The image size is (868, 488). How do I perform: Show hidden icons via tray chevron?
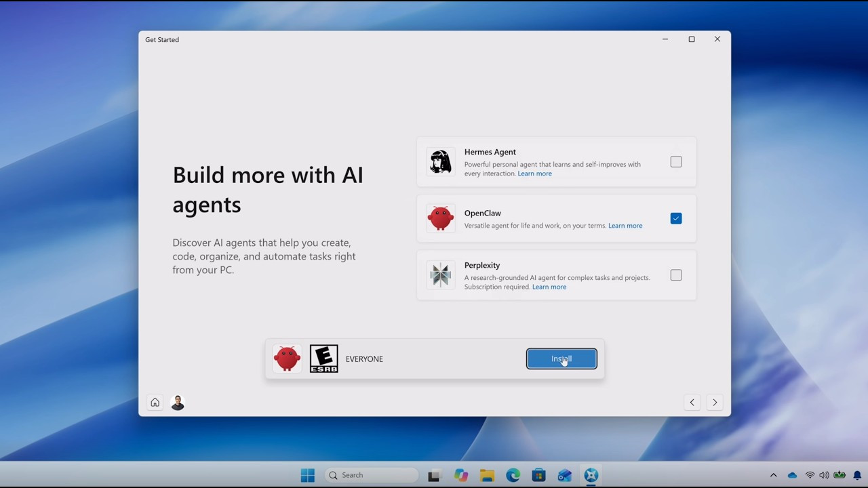point(773,475)
